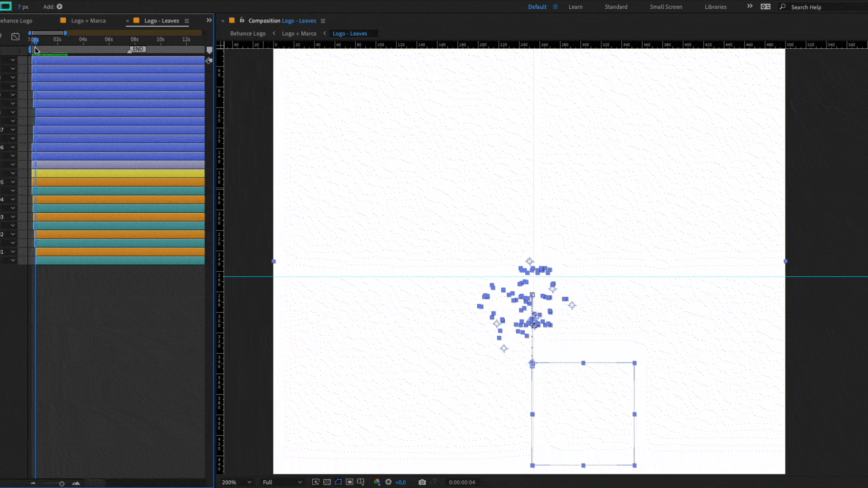Screen dimensions: 868x488
Task: Show more workspaces with double chevron
Action: [x=750, y=6]
